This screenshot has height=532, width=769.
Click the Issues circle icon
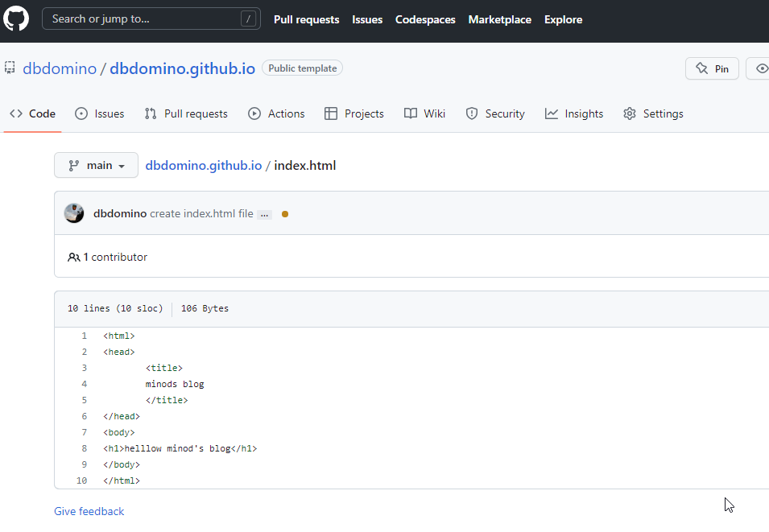click(x=81, y=113)
